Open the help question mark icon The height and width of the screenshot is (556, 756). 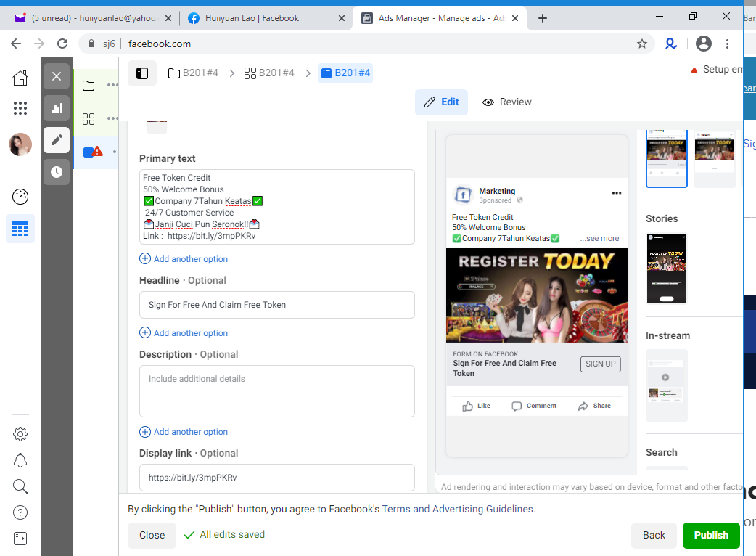(x=20, y=512)
